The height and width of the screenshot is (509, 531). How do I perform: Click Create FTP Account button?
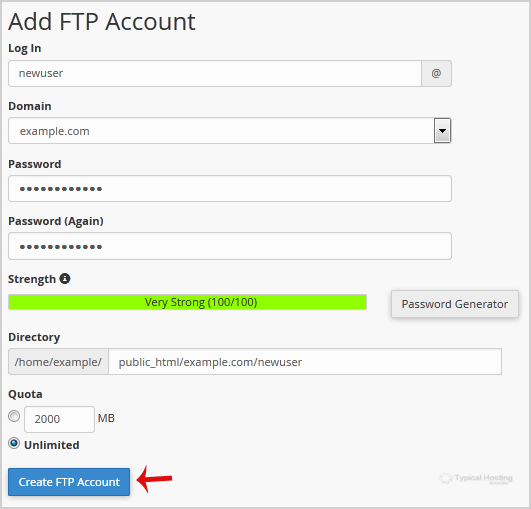pyautogui.click(x=69, y=482)
